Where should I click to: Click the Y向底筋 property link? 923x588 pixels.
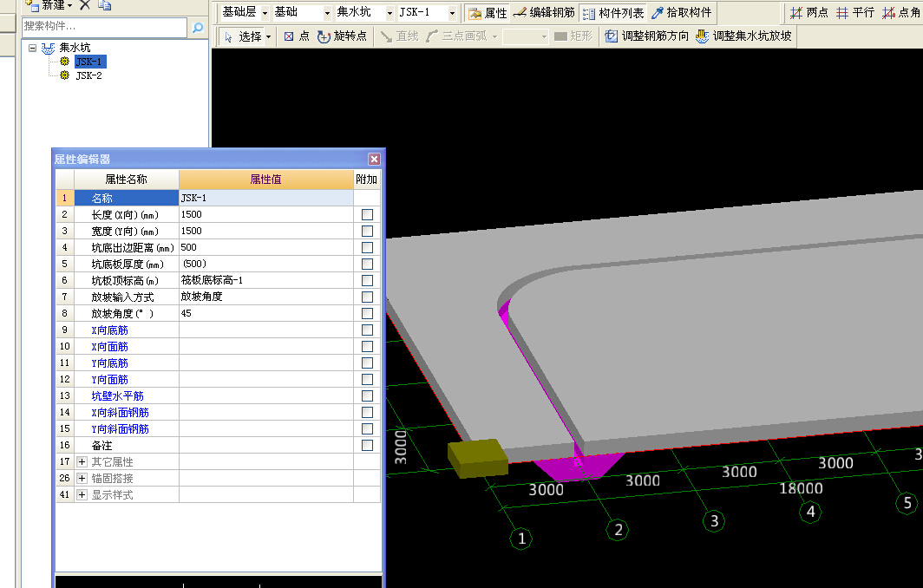[x=109, y=363]
